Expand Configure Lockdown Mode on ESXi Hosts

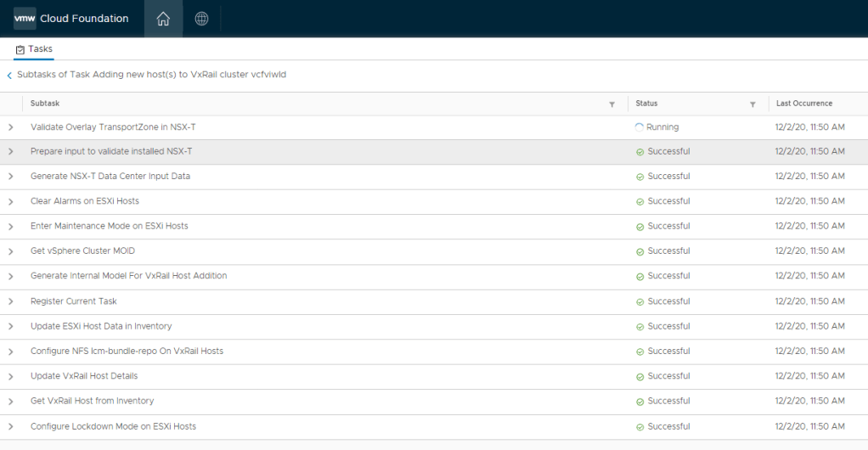coord(11,426)
